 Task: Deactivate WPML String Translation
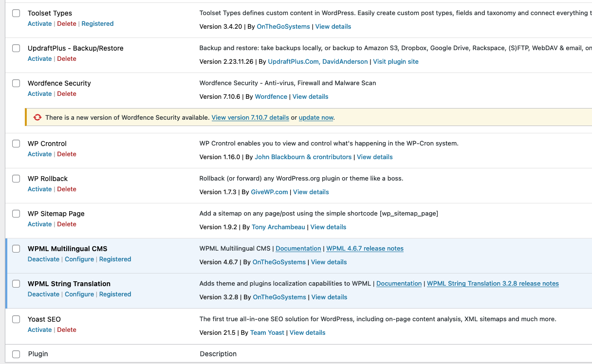pyautogui.click(x=43, y=294)
